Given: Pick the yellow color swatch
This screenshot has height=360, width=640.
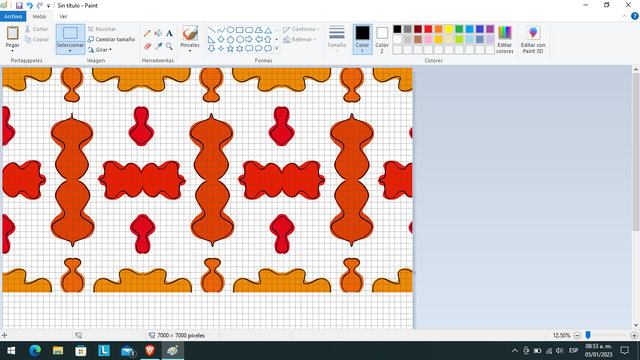Looking at the screenshot, I should pyautogui.click(x=449, y=29).
